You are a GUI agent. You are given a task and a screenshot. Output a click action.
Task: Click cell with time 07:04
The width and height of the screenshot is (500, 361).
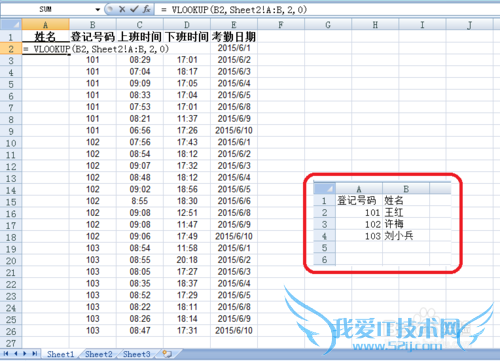pyautogui.click(x=140, y=72)
